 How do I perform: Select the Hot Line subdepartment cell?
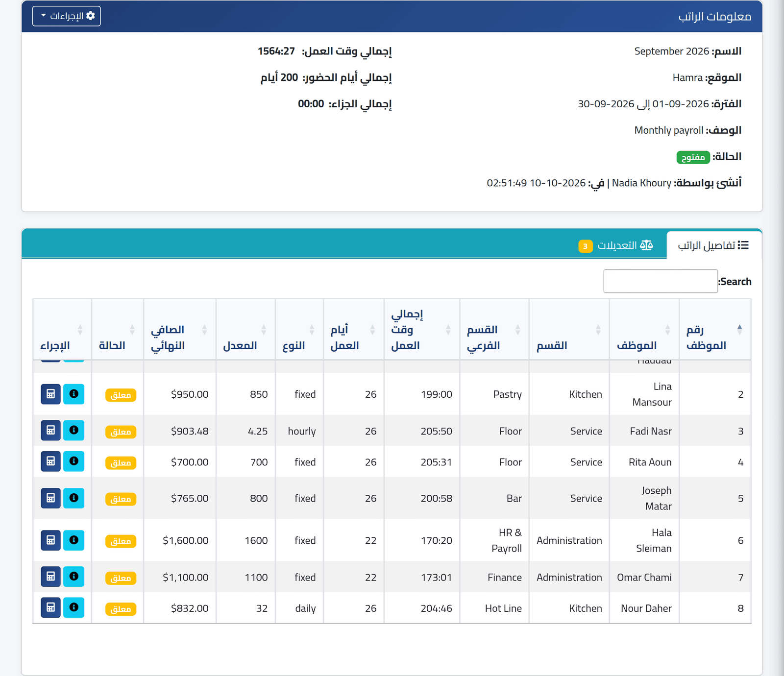494,608
